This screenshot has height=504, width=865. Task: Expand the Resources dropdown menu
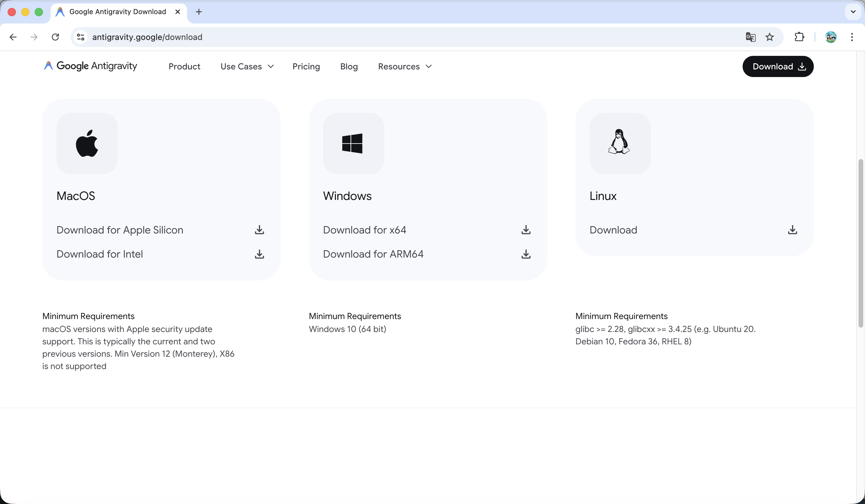405,66
